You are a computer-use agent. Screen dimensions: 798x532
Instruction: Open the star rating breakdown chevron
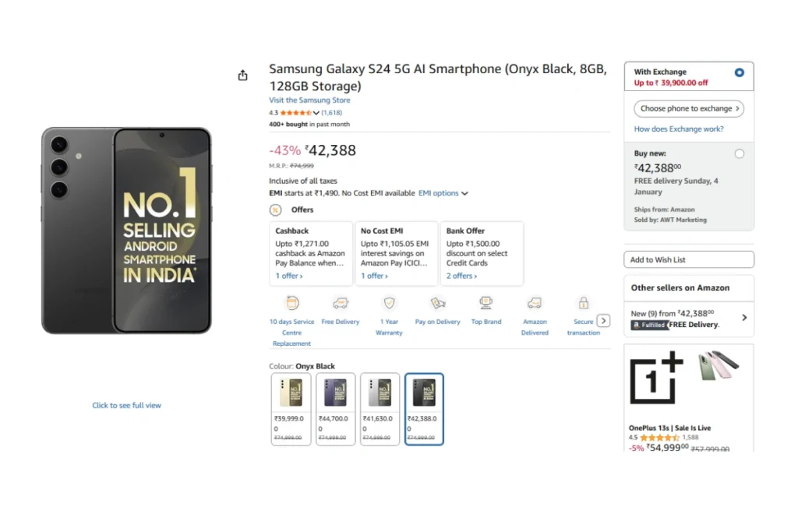316,113
